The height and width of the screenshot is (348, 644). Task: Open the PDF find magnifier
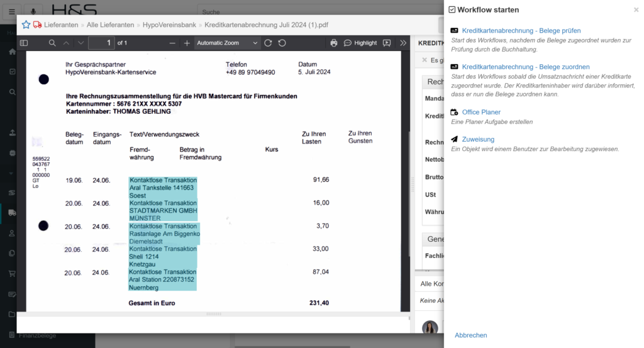point(52,43)
